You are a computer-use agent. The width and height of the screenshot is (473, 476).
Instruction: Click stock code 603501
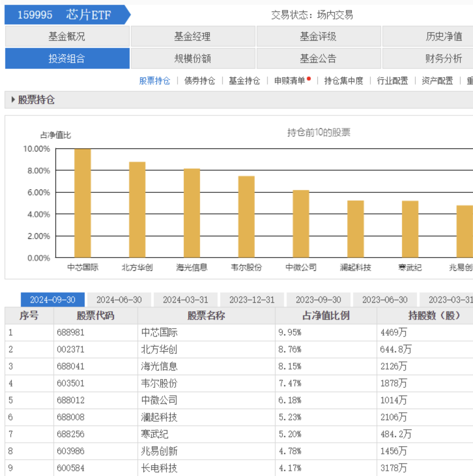coord(71,383)
